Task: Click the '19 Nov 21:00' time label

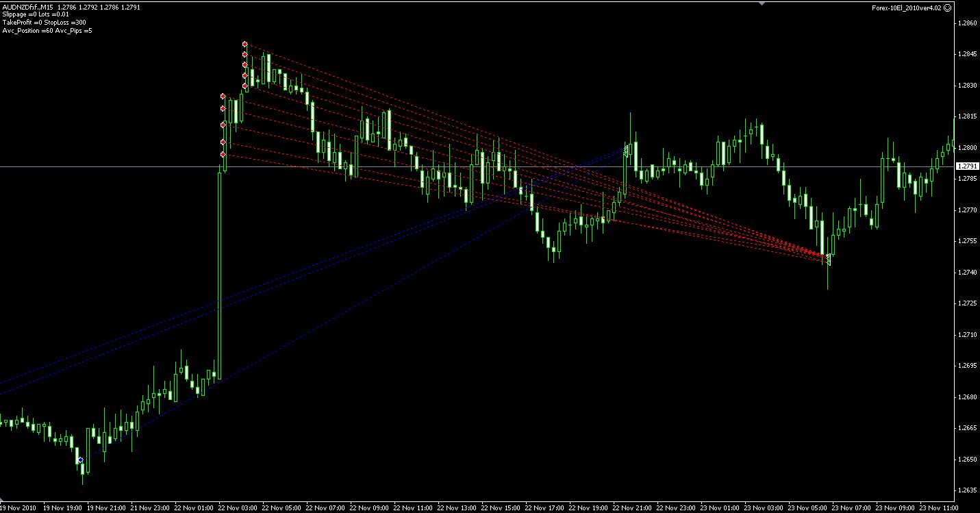Action: point(107,508)
